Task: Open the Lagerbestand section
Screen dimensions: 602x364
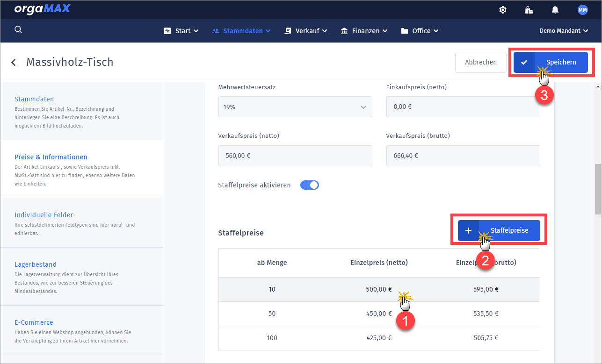Action: click(82, 277)
